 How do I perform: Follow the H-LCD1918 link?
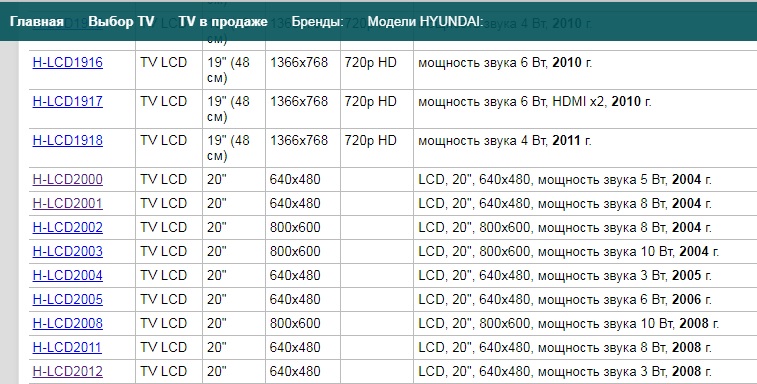(x=68, y=141)
